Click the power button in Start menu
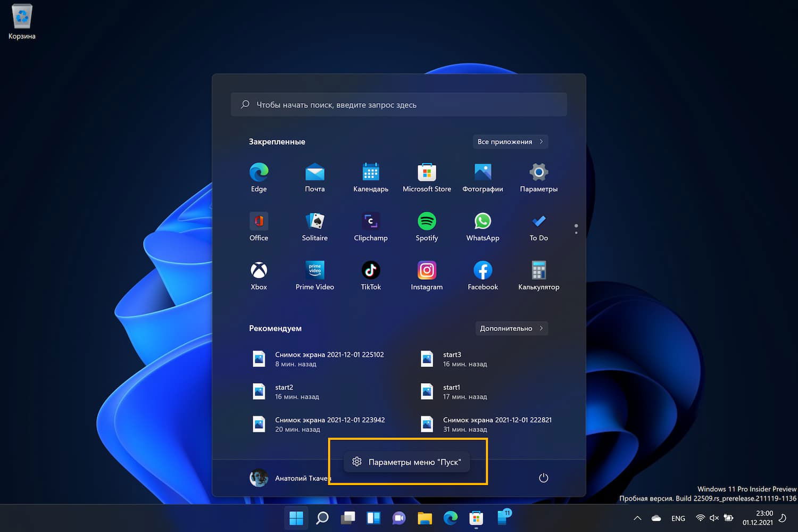This screenshot has height=532, width=798. pos(543,478)
